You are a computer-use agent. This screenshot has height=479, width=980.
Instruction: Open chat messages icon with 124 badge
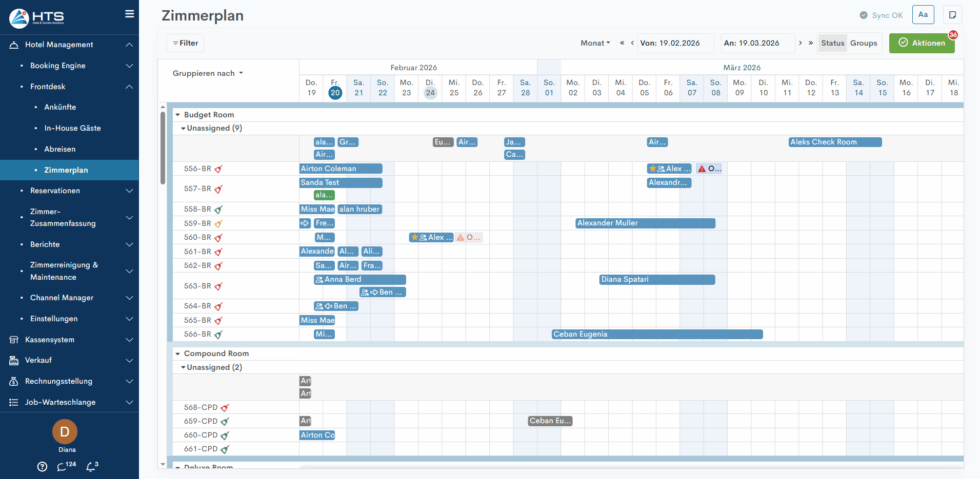pyautogui.click(x=63, y=467)
